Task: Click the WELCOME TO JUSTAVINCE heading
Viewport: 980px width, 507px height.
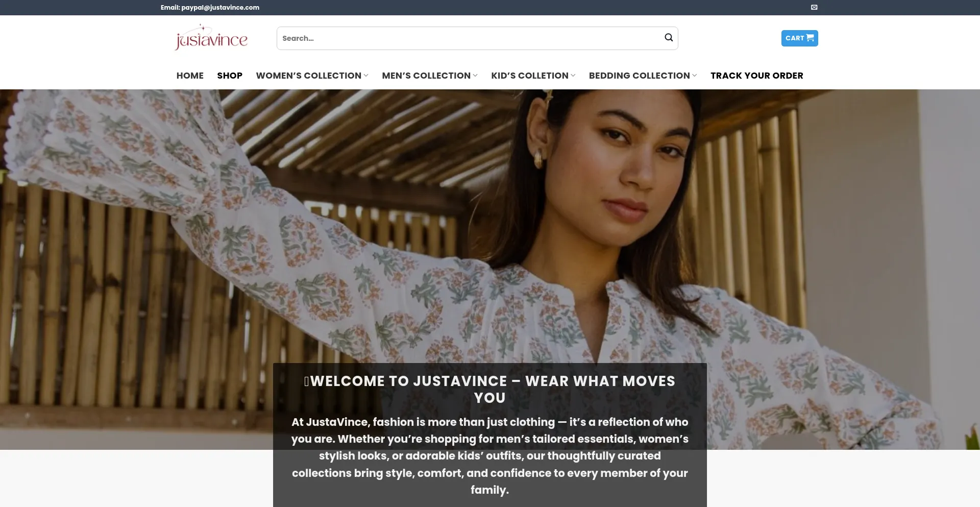Action: (490, 389)
